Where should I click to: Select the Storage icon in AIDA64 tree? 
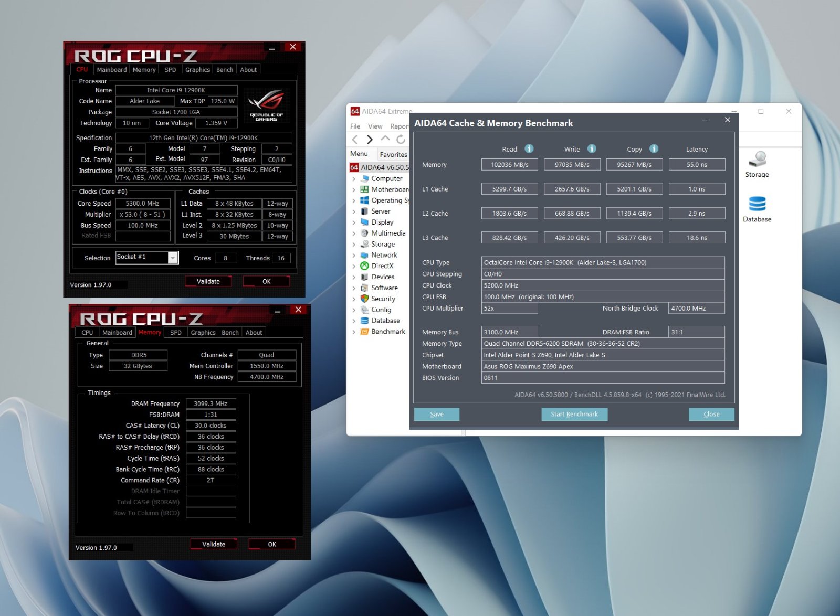364,244
